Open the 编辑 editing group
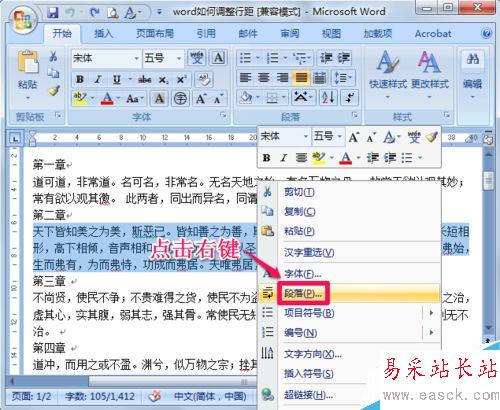The width and height of the screenshot is (500, 410). click(x=472, y=74)
